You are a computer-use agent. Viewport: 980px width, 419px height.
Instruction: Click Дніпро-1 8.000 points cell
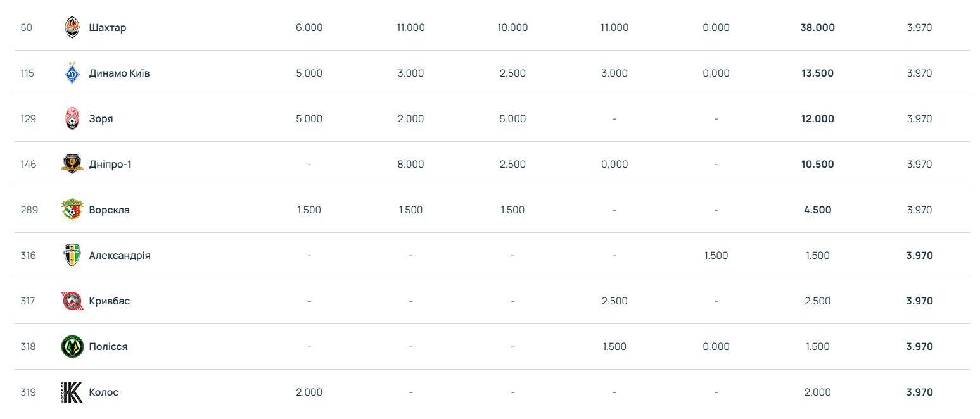410,165
